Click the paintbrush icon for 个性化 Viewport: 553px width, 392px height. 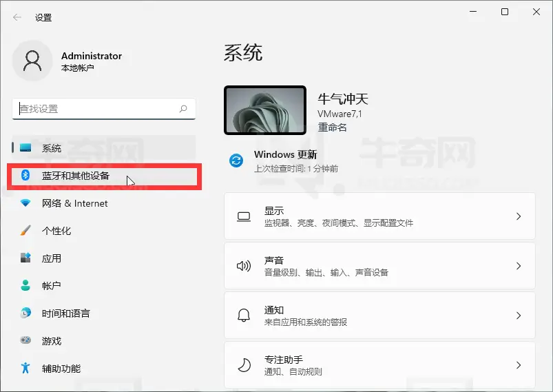click(25, 230)
